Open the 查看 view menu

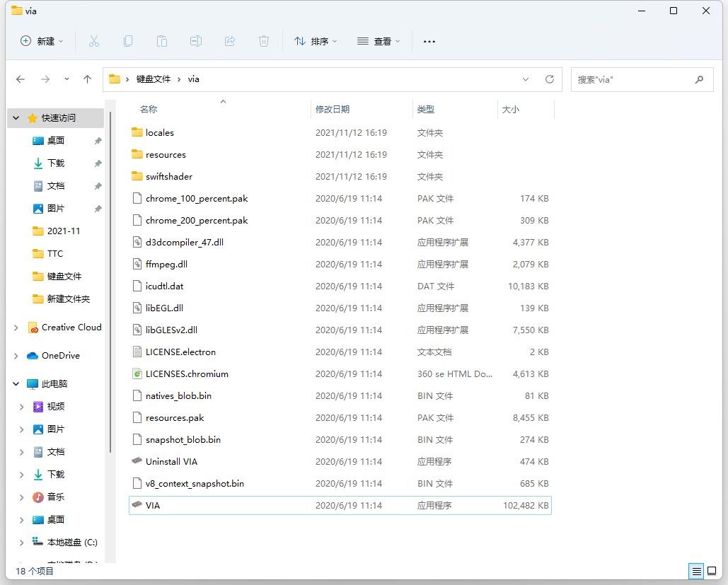(x=379, y=41)
